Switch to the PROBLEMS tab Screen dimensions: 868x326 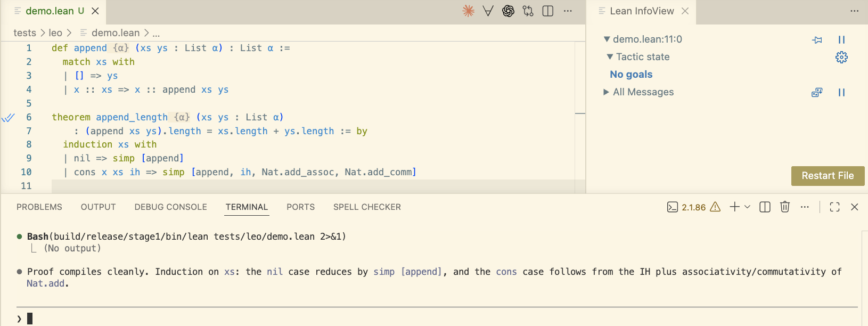tap(39, 207)
